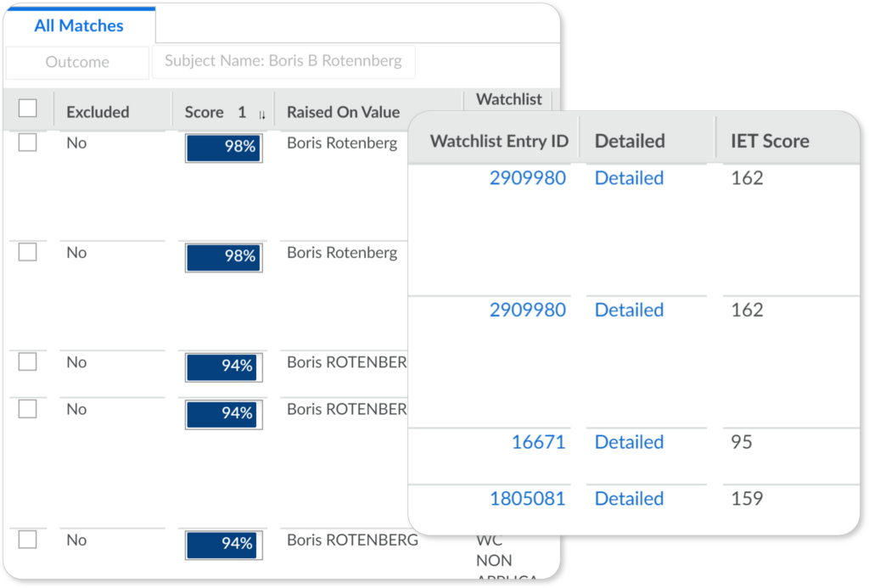Click the Detailed column header

(630, 141)
